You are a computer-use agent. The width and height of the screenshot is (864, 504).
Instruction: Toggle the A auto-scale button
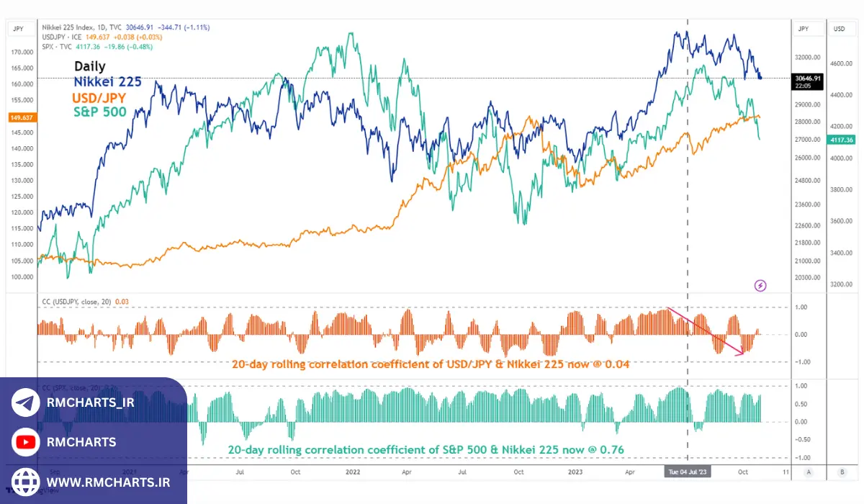pos(809,472)
